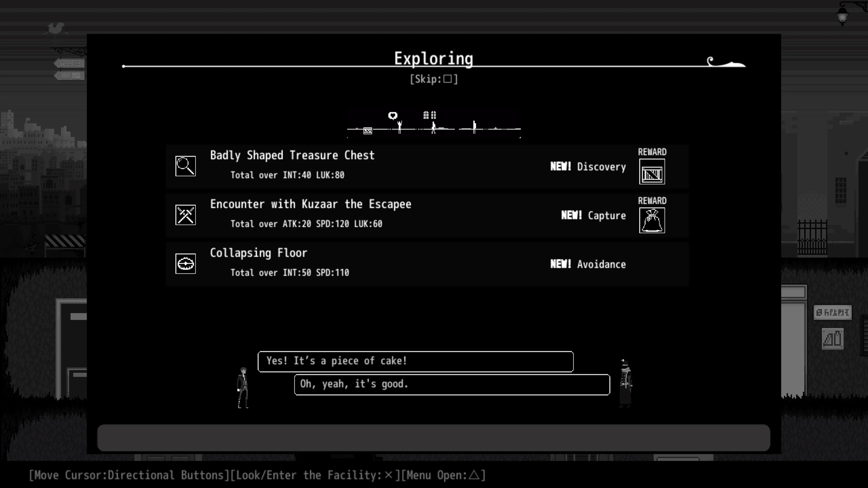Click the empty message box at the bottom

click(x=434, y=438)
